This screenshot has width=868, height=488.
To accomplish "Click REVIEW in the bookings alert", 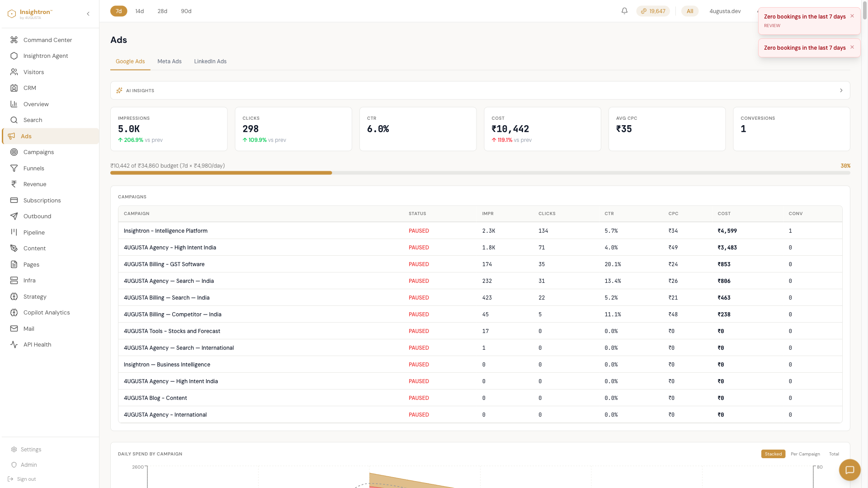I will [772, 25].
